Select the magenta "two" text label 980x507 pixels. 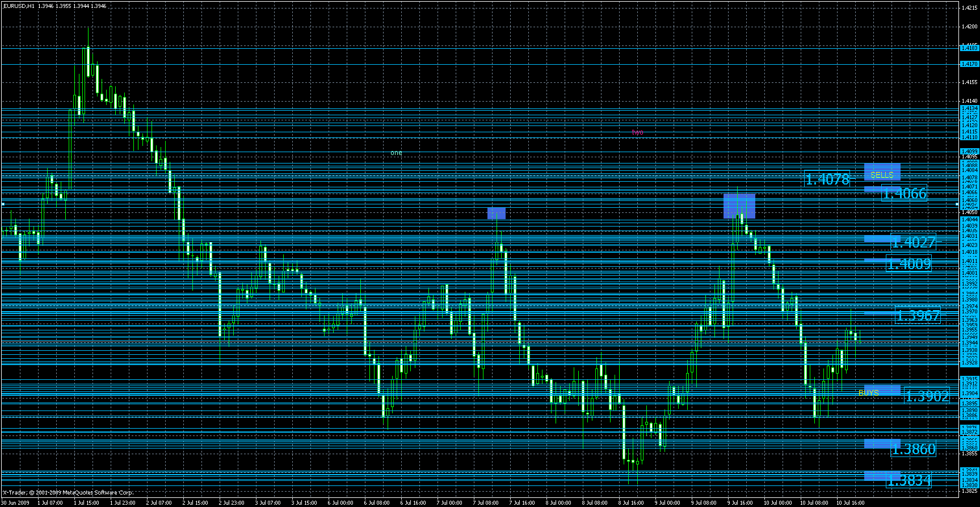[x=638, y=132]
